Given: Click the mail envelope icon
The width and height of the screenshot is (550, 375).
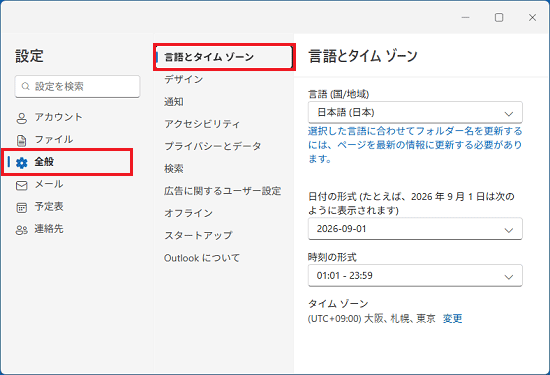Looking at the screenshot, I should 22,185.
